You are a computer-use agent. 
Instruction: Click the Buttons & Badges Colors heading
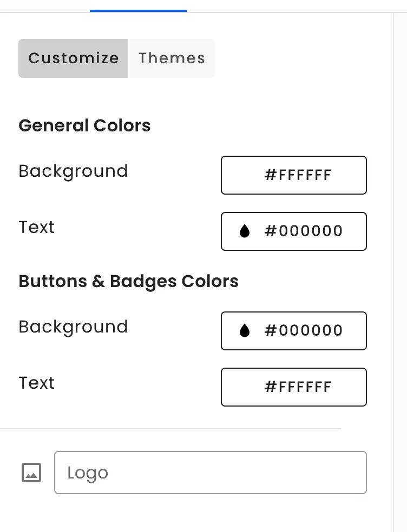[x=128, y=281]
